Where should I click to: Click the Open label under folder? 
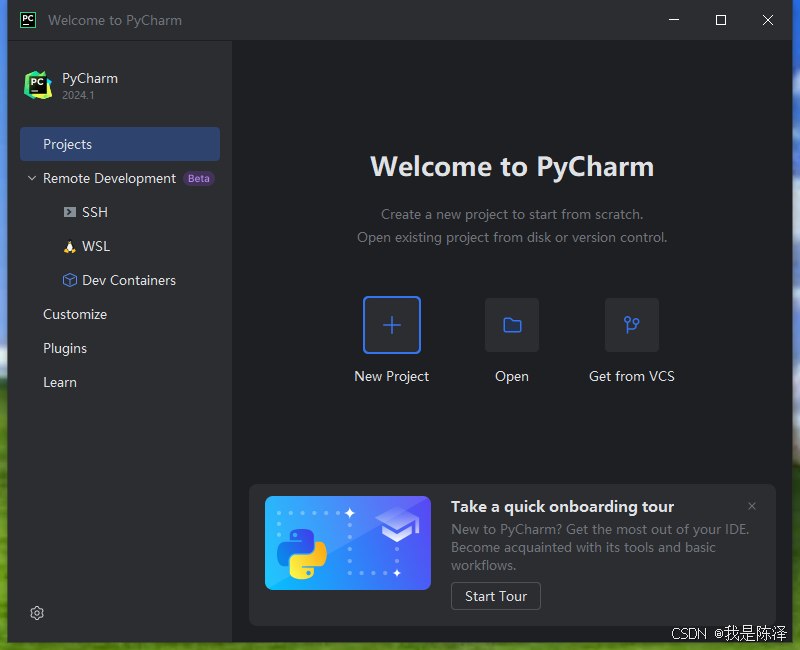tap(512, 377)
